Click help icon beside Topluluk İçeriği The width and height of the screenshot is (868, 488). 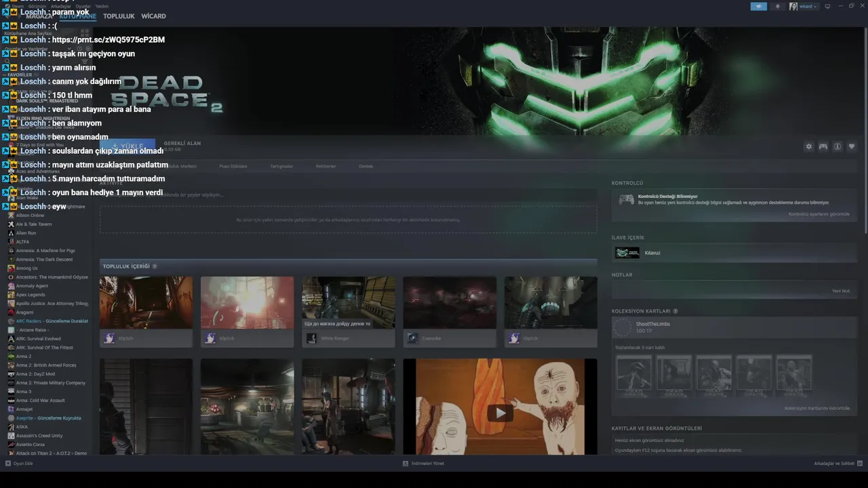[x=155, y=266]
